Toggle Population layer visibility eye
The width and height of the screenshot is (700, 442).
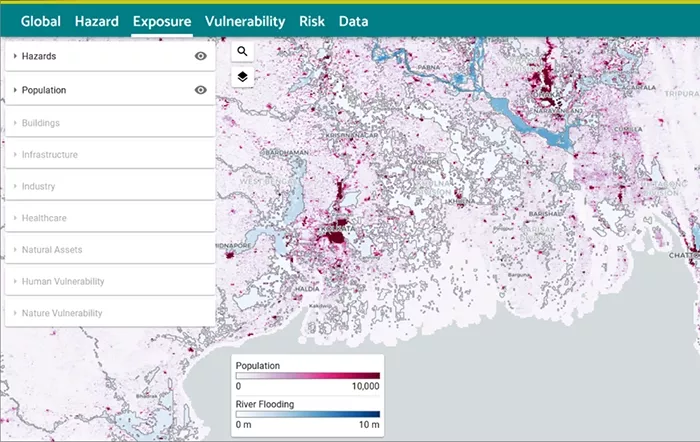point(201,90)
